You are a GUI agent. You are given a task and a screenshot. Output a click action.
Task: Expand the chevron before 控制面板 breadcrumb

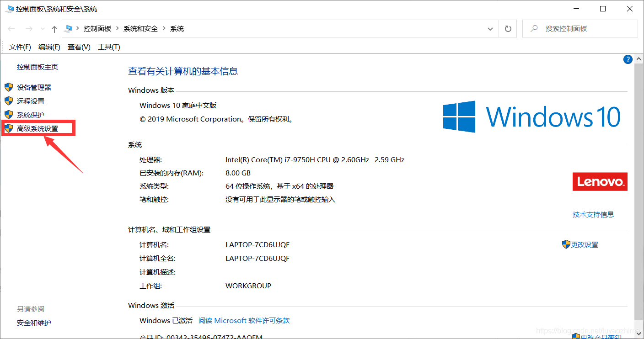(x=78, y=29)
